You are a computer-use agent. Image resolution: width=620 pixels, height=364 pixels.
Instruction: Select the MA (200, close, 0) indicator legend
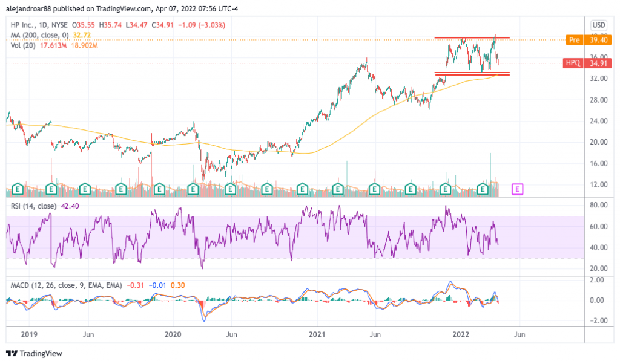point(39,35)
